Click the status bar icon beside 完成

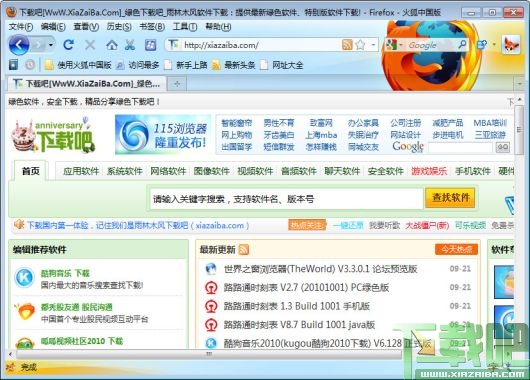click(x=11, y=367)
